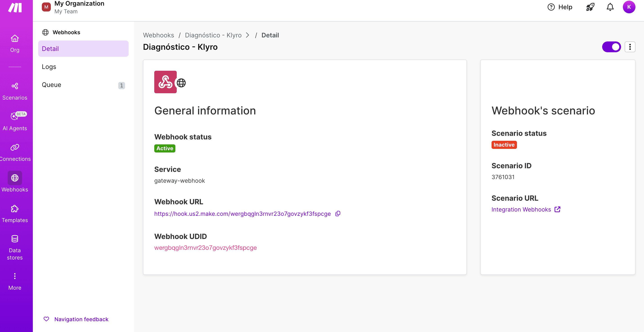This screenshot has height=332, width=644.
Task: Open the Queue tab
Action: point(51,85)
